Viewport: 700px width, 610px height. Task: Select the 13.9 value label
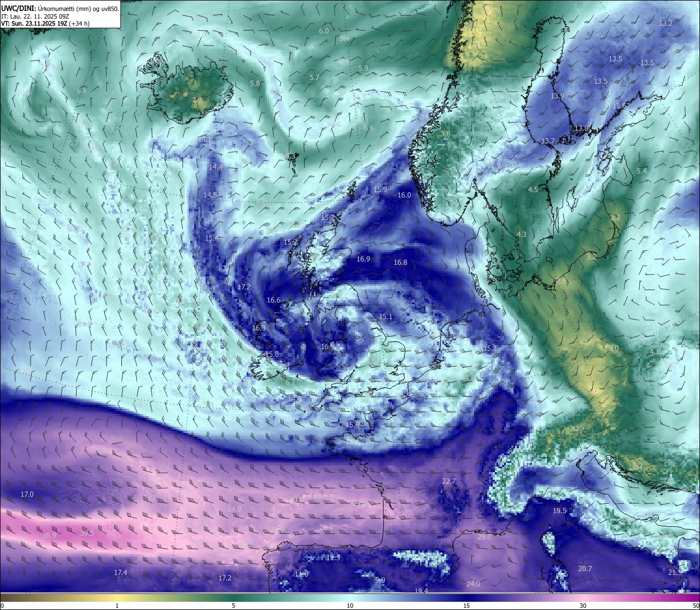[x=557, y=96]
